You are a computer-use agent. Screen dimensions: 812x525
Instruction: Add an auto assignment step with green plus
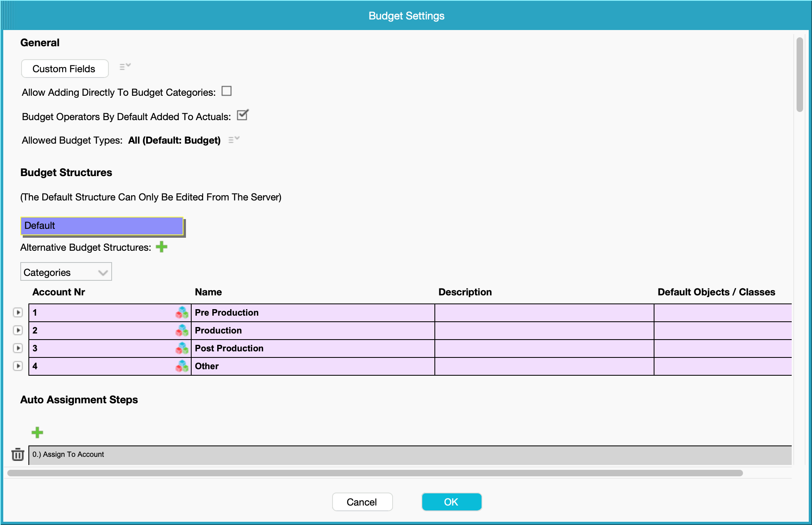37,432
